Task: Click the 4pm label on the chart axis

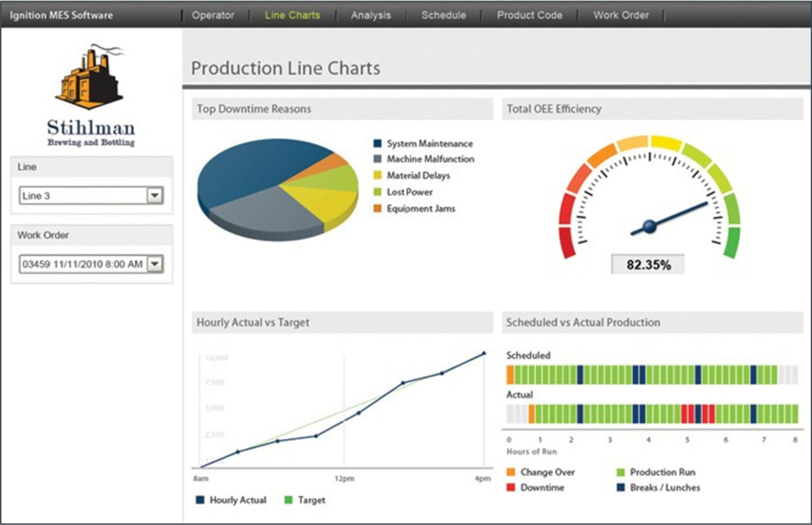Action: point(483,478)
